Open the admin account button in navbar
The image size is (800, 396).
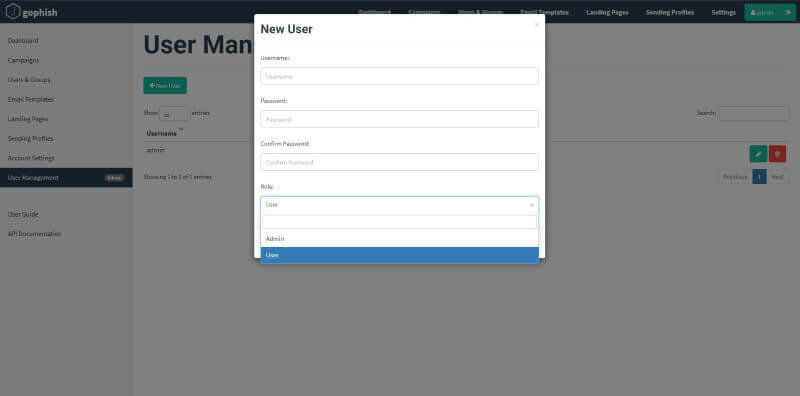coord(762,12)
